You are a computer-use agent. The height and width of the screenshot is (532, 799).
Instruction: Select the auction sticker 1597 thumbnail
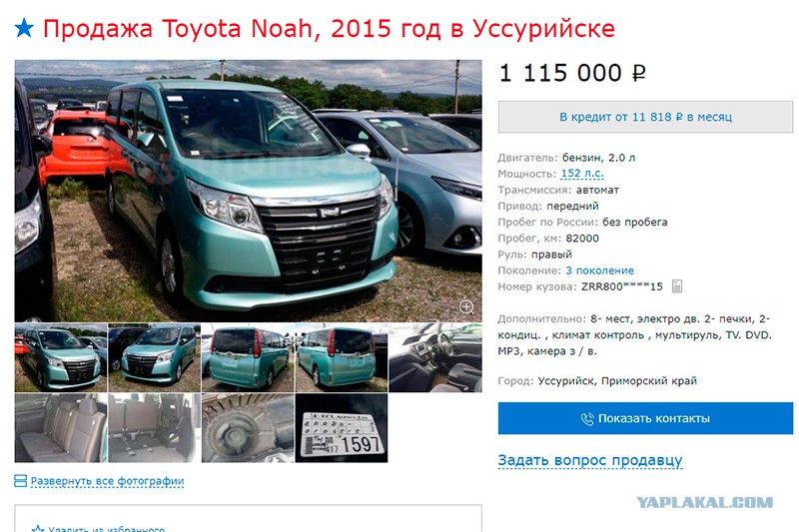pos(342,427)
